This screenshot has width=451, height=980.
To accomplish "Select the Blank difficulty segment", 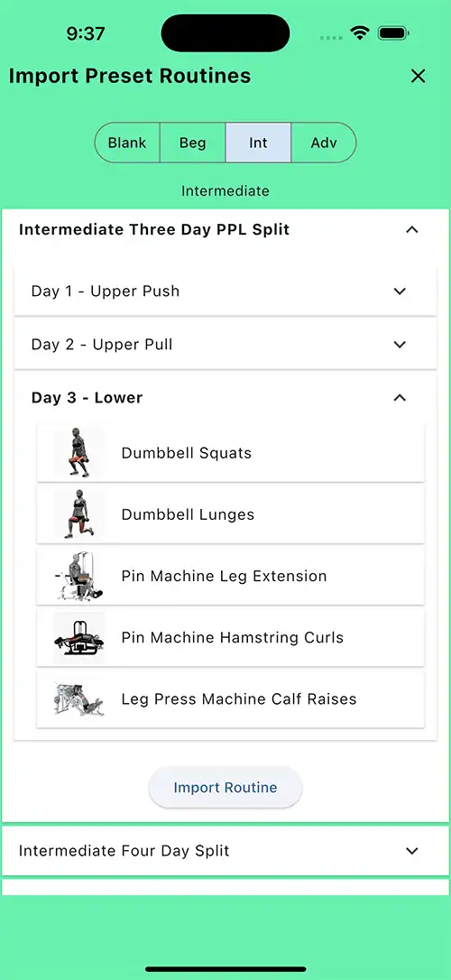I will 127,143.
